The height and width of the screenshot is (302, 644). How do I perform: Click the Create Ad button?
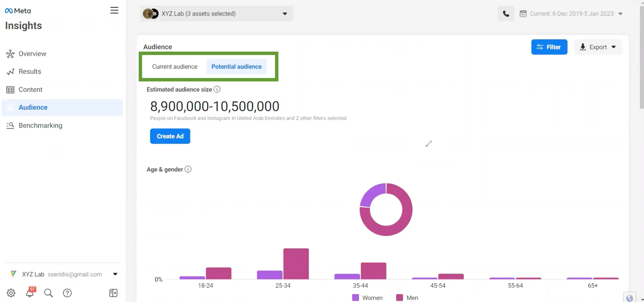click(170, 136)
